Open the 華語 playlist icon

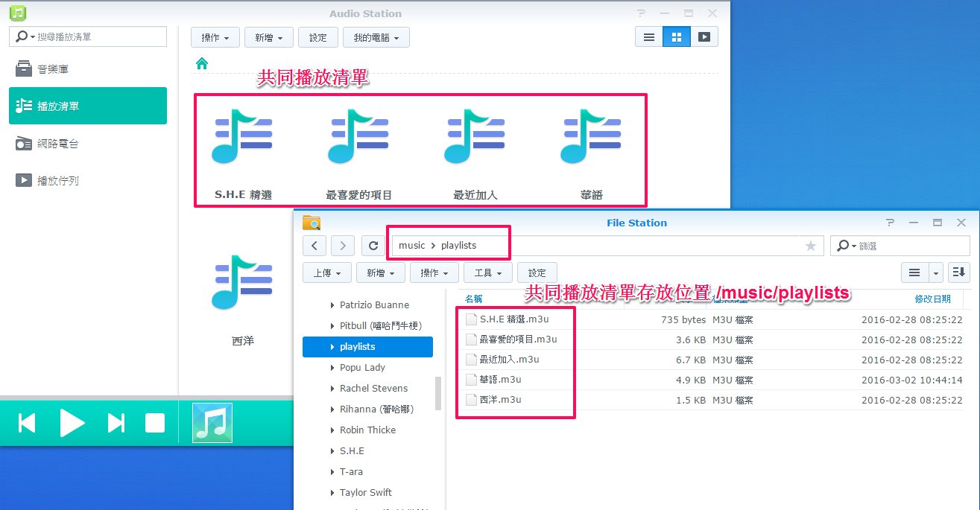591,137
